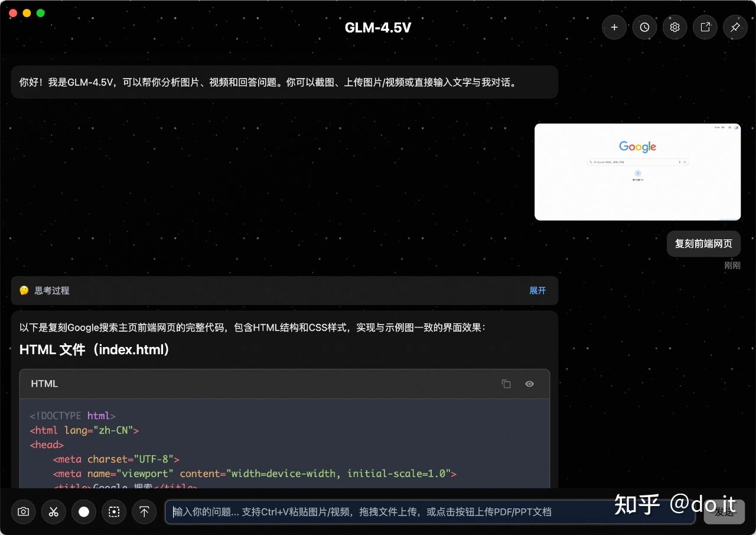756x535 pixels.
Task: Start a new chat with the plus icon
Action: click(x=614, y=27)
